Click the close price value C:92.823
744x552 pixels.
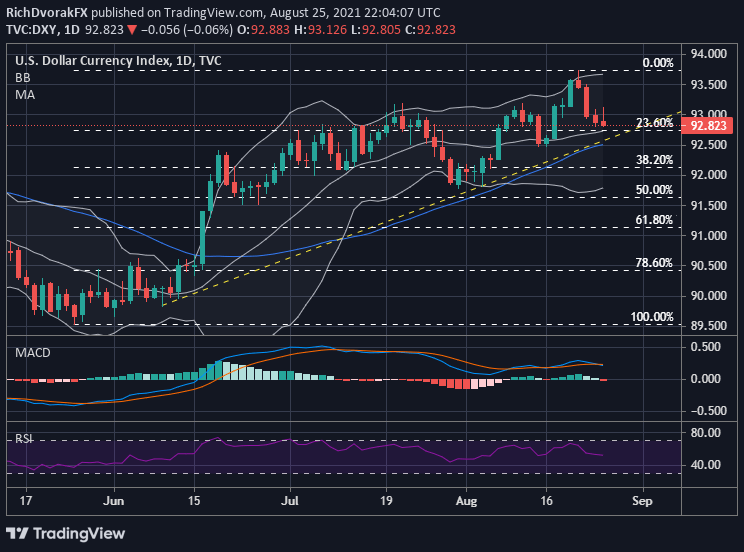click(430, 30)
